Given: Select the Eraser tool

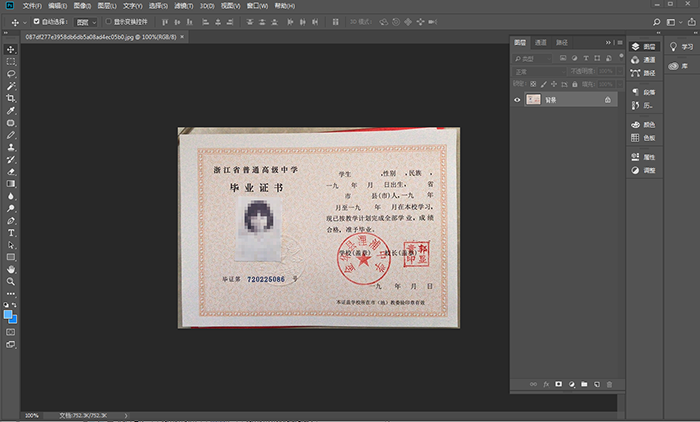Looking at the screenshot, I should click(x=11, y=171).
